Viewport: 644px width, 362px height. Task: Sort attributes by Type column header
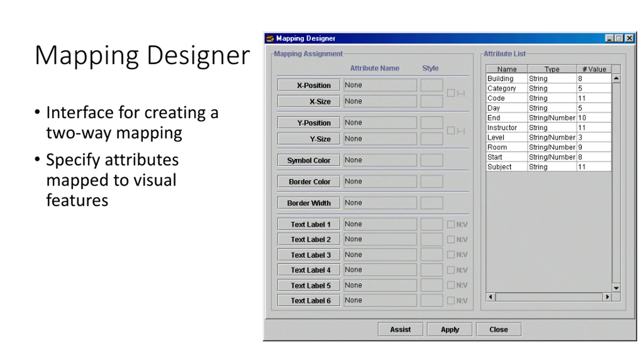(552, 69)
